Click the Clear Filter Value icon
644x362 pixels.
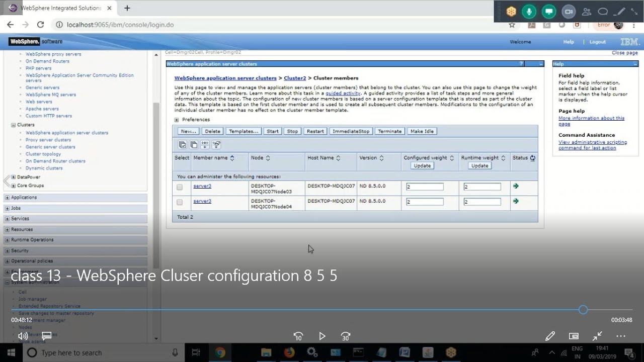tap(217, 145)
